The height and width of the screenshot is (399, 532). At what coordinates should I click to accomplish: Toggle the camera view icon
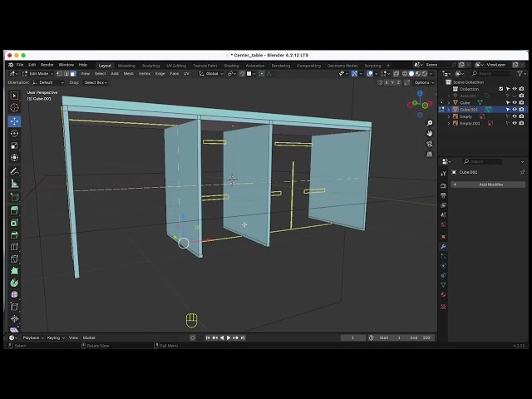coord(430,144)
